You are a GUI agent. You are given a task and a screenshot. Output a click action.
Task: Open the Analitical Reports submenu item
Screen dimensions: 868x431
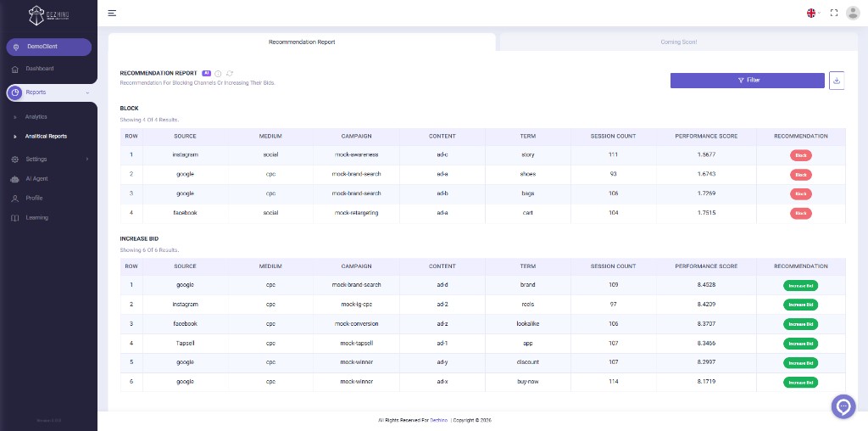(x=46, y=137)
